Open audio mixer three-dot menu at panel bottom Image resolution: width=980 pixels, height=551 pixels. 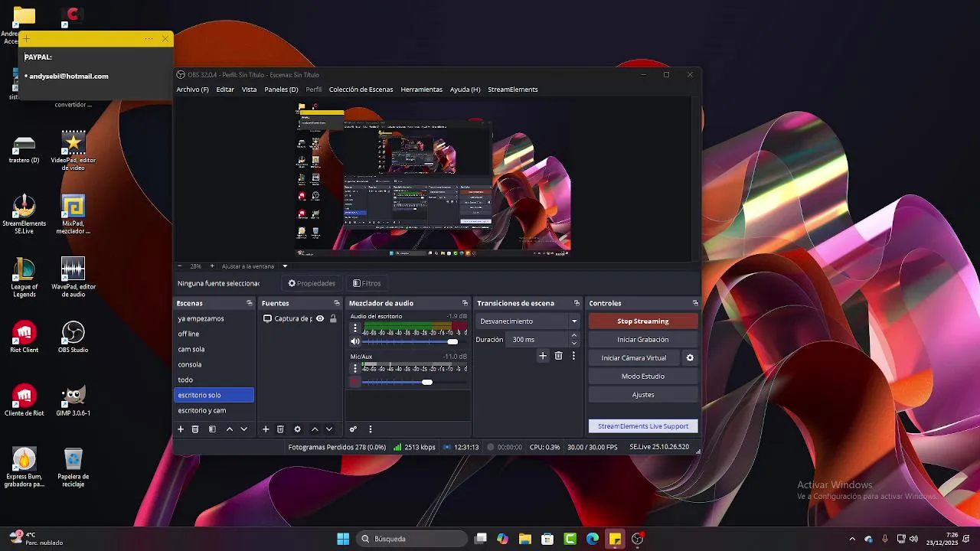click(x=370, y=429)
